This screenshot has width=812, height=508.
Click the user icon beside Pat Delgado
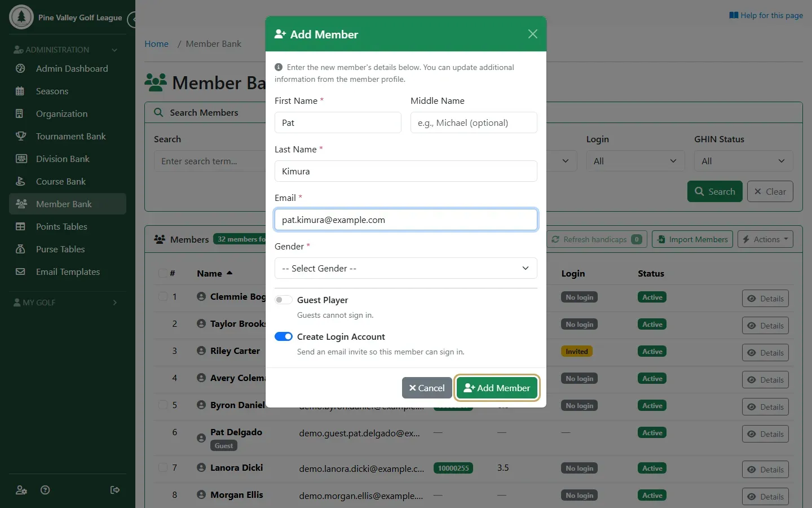click(201, 438)
